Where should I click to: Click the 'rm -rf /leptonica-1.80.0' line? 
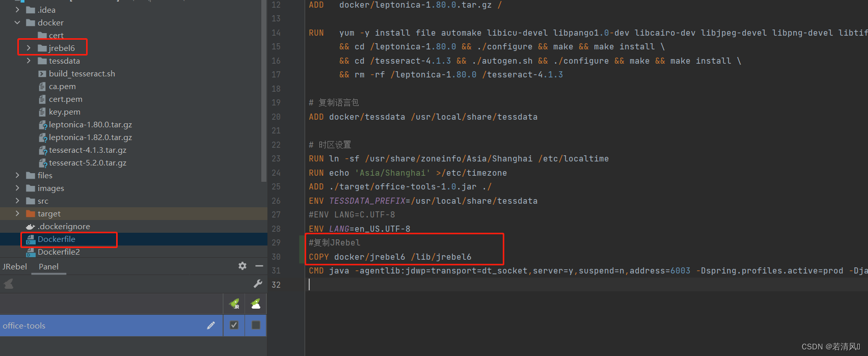pos(451,75)
